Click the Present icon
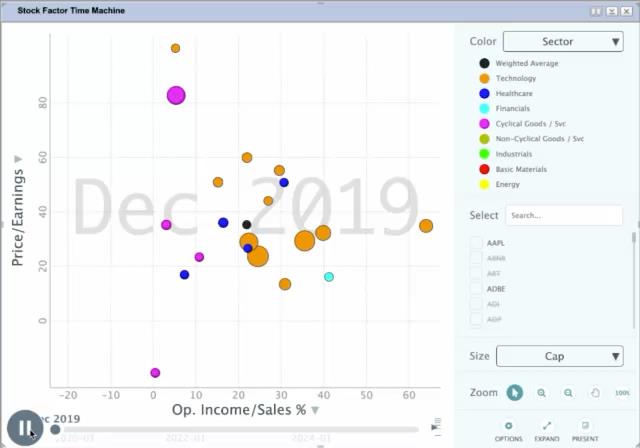 pos(585,425)
